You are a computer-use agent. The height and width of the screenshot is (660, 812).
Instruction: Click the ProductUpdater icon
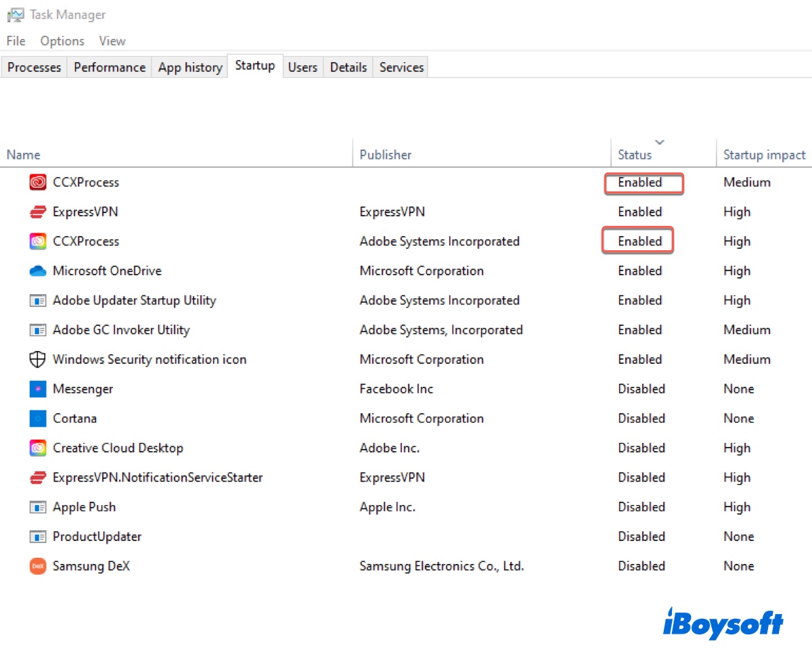point(38,536)
